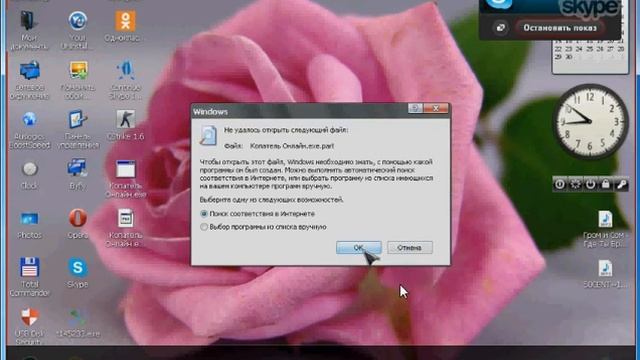This screenshot has height=360, width=640.
Task: Select the Clock desktop icon
Action: point(29,176)
